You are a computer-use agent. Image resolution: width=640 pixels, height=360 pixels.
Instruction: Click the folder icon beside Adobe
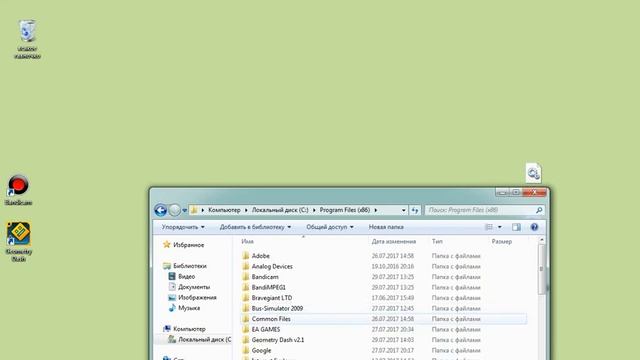pos(245,256)
